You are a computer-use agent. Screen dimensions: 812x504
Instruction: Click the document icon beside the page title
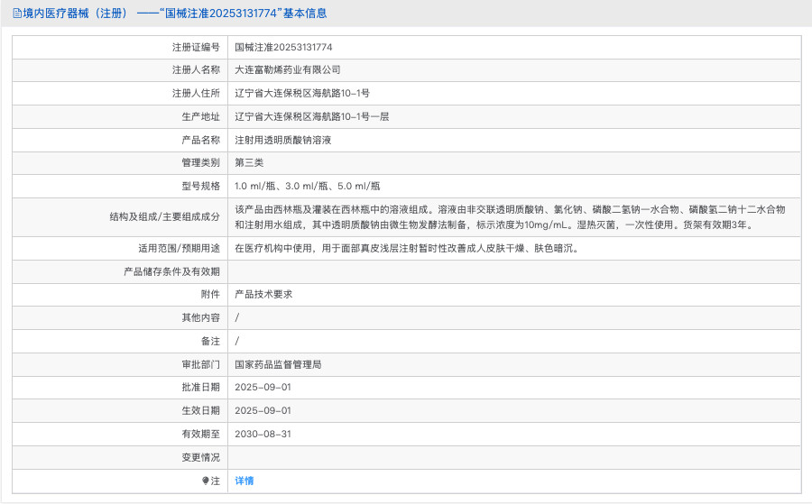17,14
